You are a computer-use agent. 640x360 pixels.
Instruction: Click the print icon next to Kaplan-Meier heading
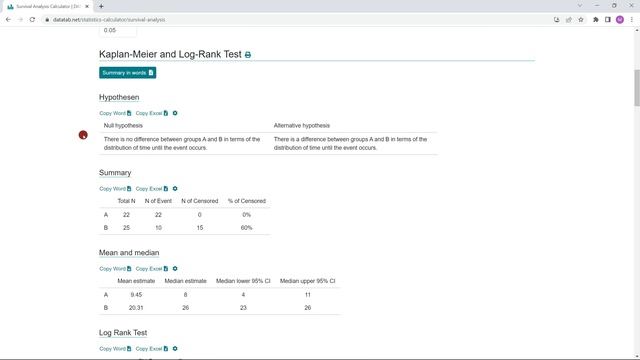tap(248, 55)
